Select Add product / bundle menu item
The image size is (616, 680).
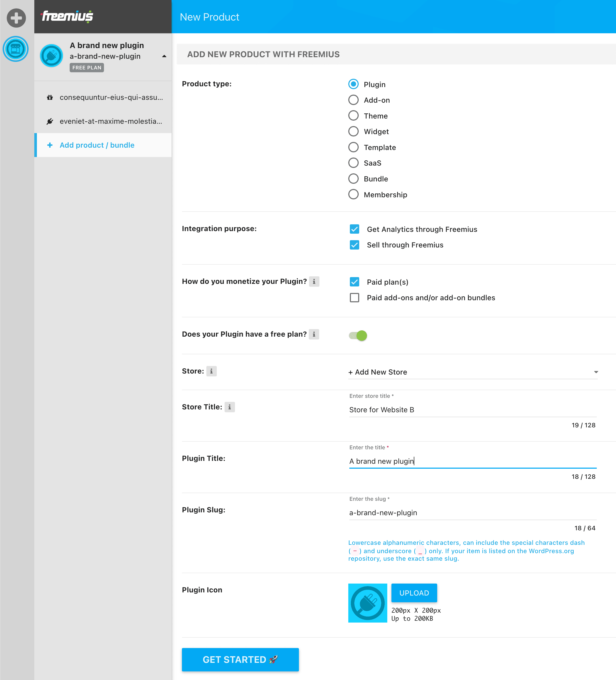103,145
